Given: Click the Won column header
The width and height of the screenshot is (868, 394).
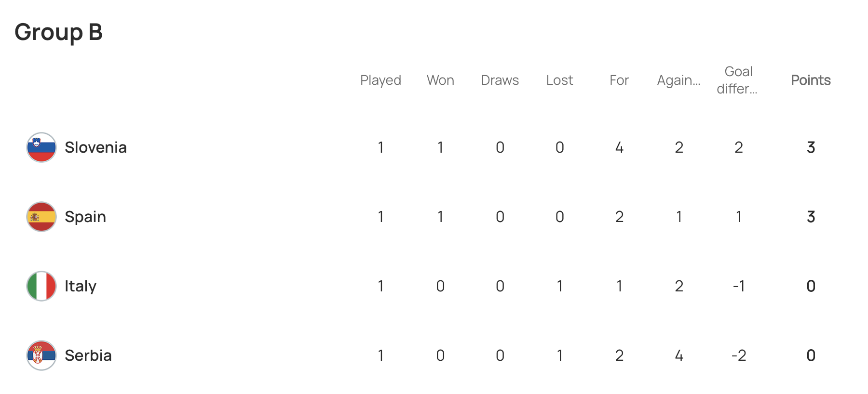Looking at the screenshot, I should coord(440,80).
